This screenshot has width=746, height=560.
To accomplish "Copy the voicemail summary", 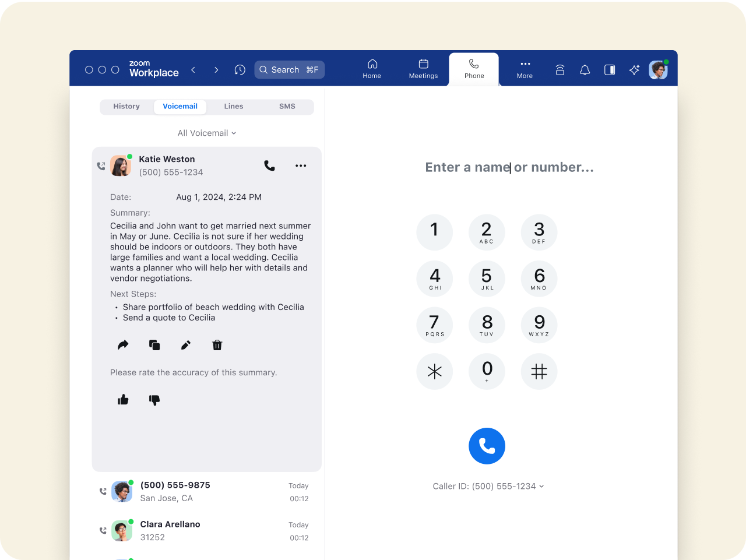I will point(154,345).
